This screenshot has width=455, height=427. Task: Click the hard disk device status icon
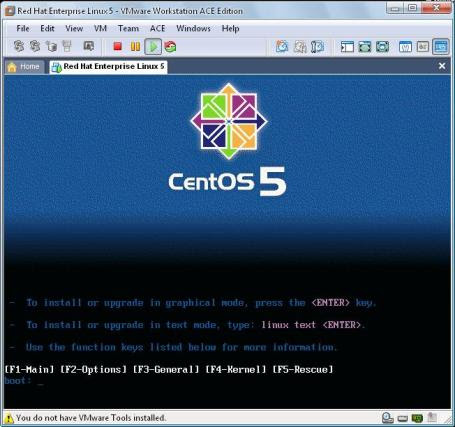[x=387, y=417]
